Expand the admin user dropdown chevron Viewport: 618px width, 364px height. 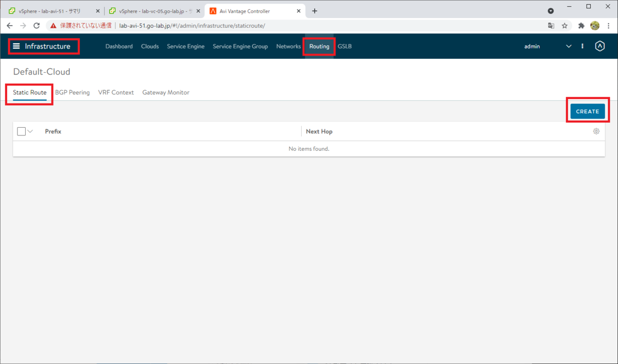pyautogui.click(x=569, y=46)
